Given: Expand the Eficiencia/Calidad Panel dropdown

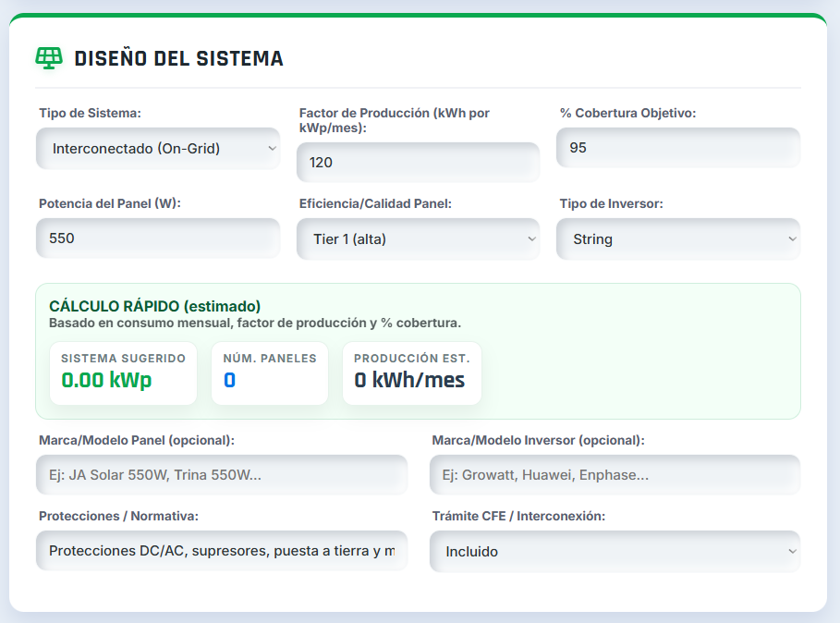Looking at the screenshot, I should 418,238.
